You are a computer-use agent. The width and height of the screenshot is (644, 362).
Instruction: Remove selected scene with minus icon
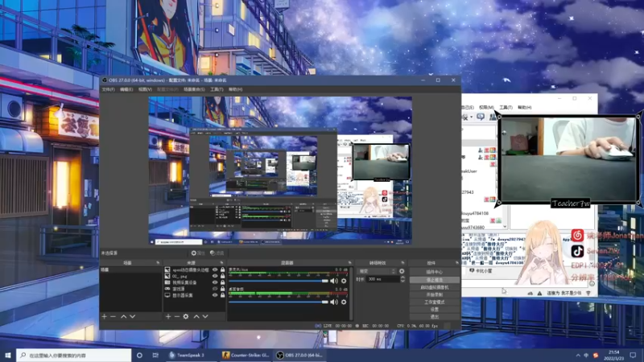[x=113, y=316]
